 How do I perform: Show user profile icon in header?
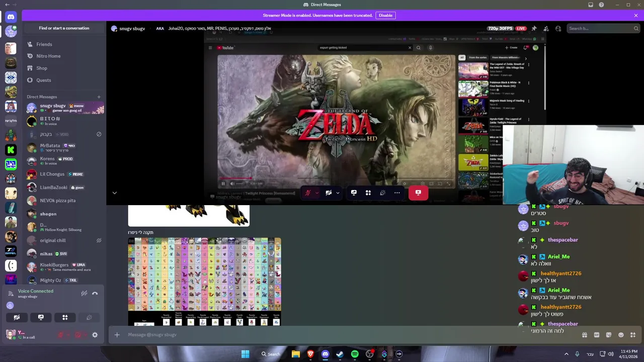click(558, 29)
